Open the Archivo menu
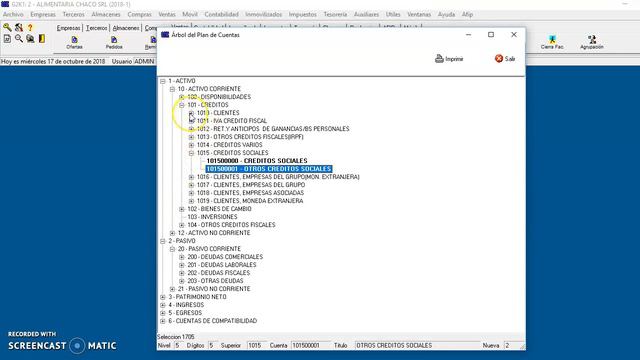Image resolution: width=640 pixels, height=360 pixels. pos(13,14)
